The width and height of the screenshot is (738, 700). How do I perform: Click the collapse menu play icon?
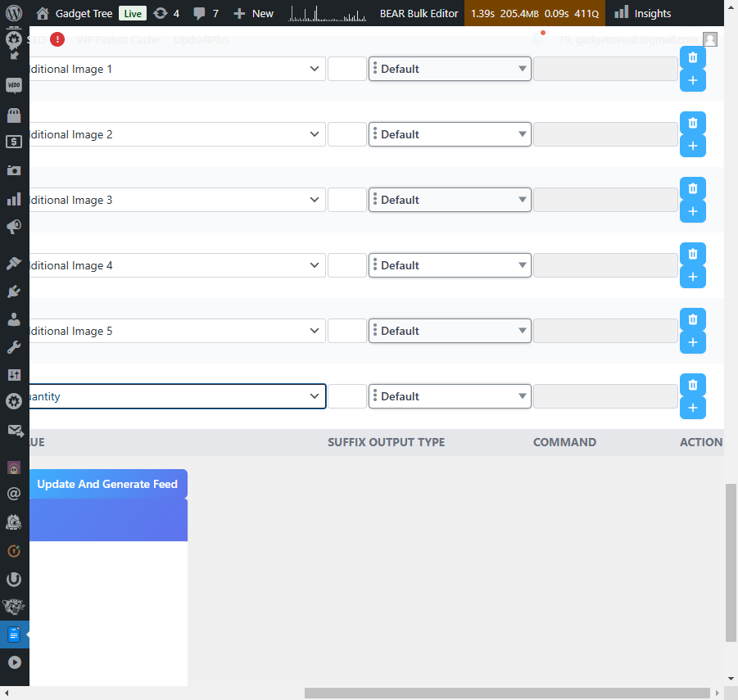click(x=14, y=662)
